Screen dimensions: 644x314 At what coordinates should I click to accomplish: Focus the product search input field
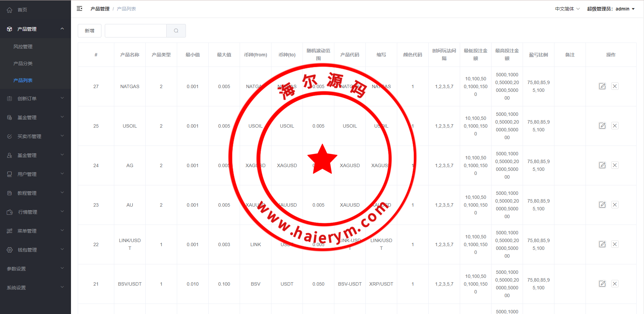click(136, 31)
